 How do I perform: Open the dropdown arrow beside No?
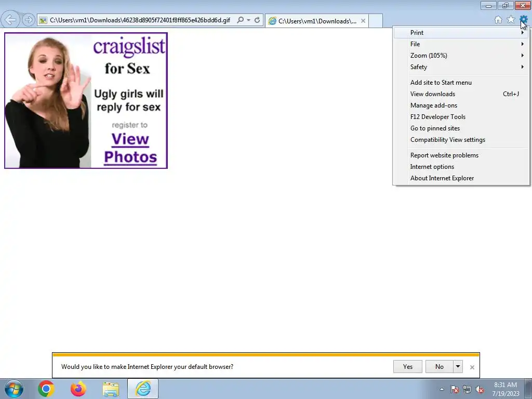[458, 367]
